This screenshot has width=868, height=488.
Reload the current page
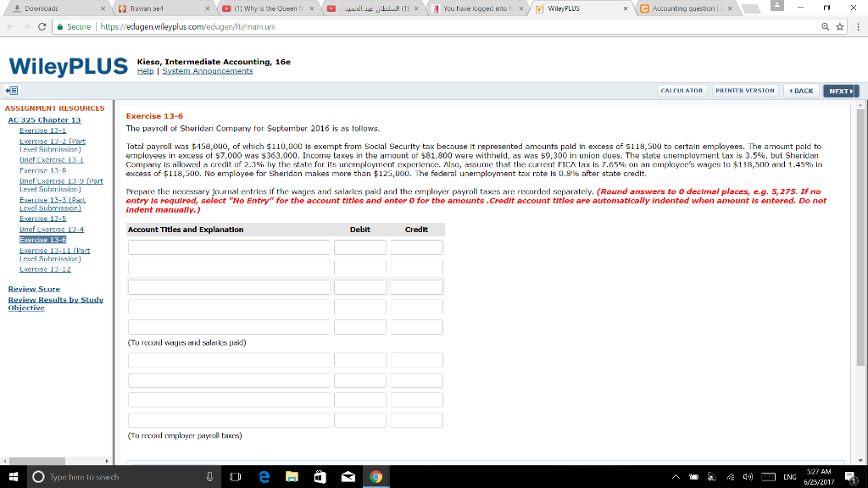click(42, 26)
